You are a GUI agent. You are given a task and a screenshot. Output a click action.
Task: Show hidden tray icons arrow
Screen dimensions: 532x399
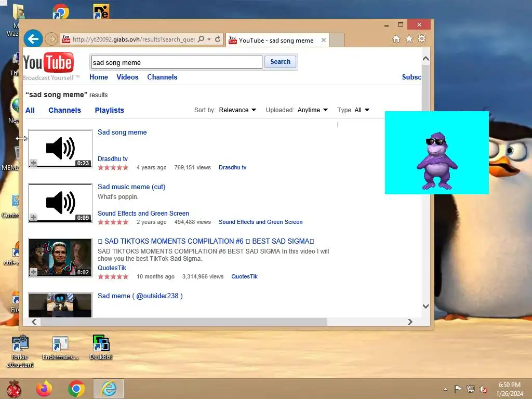445,389
